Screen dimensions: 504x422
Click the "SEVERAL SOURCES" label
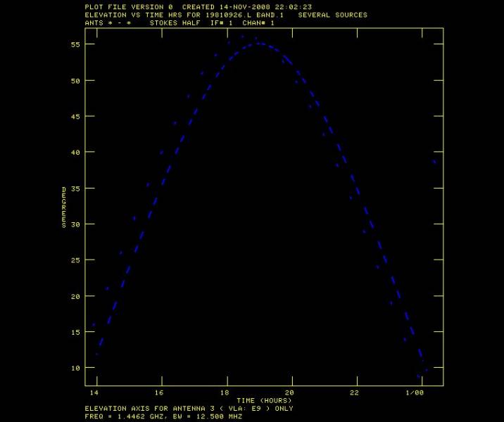332,15
